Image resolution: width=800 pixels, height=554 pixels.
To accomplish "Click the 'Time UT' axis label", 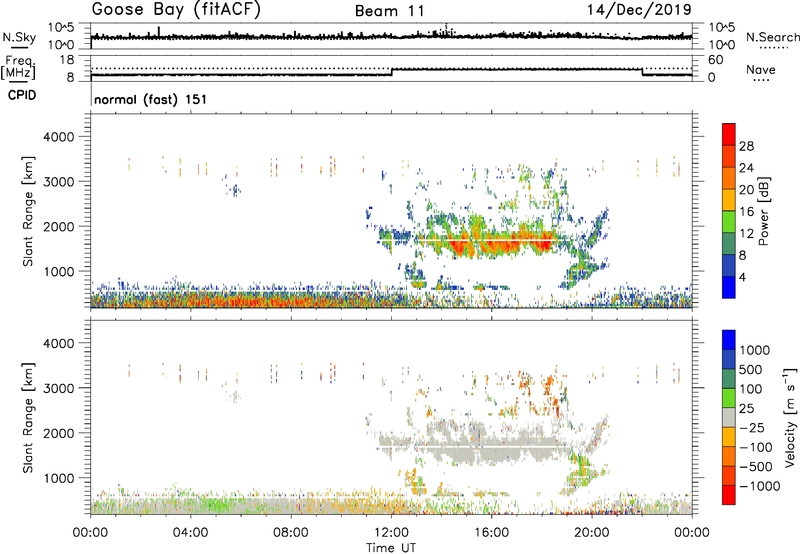I will point(391,548).
